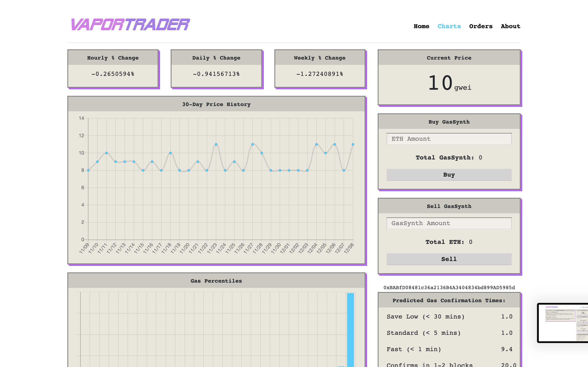Click the VaporTrader logo
Viewport: 588px width, 367px height.
coord(130,24)
